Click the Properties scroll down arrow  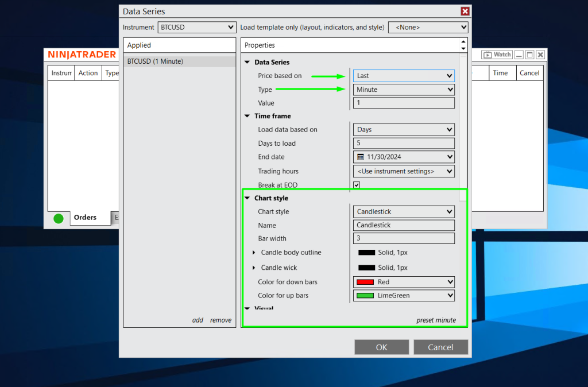[463, 48]
